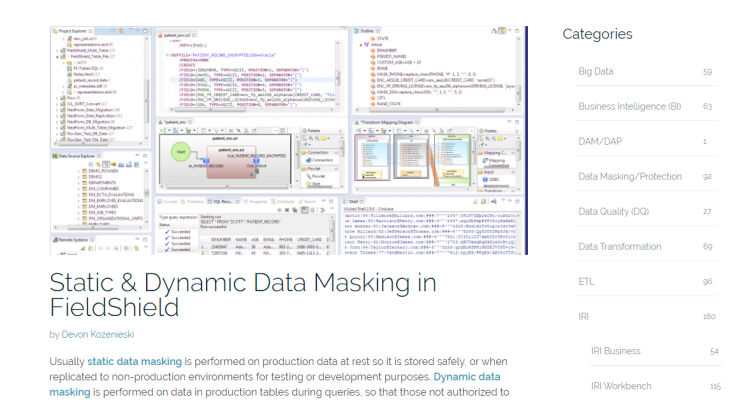Click post count 160 beside IRI
732x402 pixels.
[709, 317]
